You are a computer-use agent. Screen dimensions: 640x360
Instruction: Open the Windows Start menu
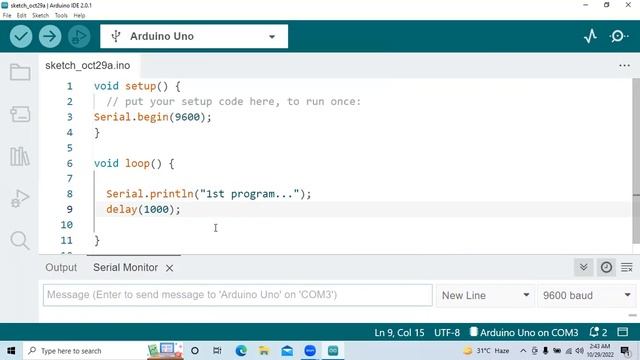tap(11, 351)
